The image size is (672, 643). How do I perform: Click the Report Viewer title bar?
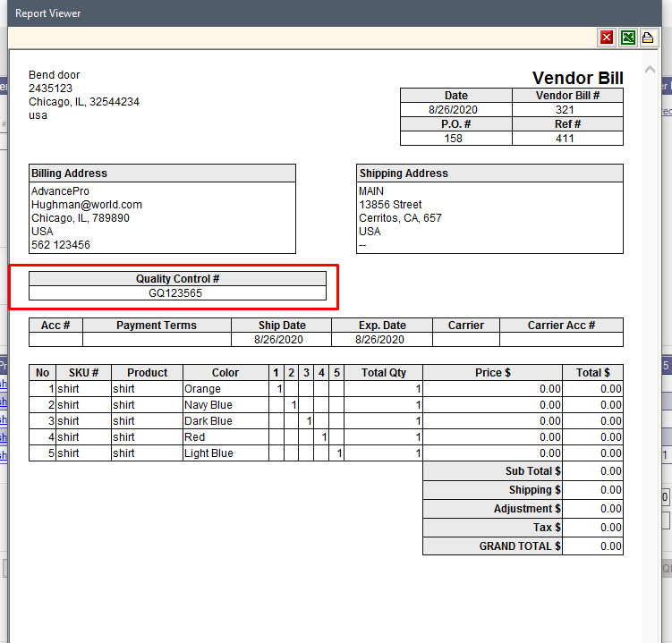268,13
